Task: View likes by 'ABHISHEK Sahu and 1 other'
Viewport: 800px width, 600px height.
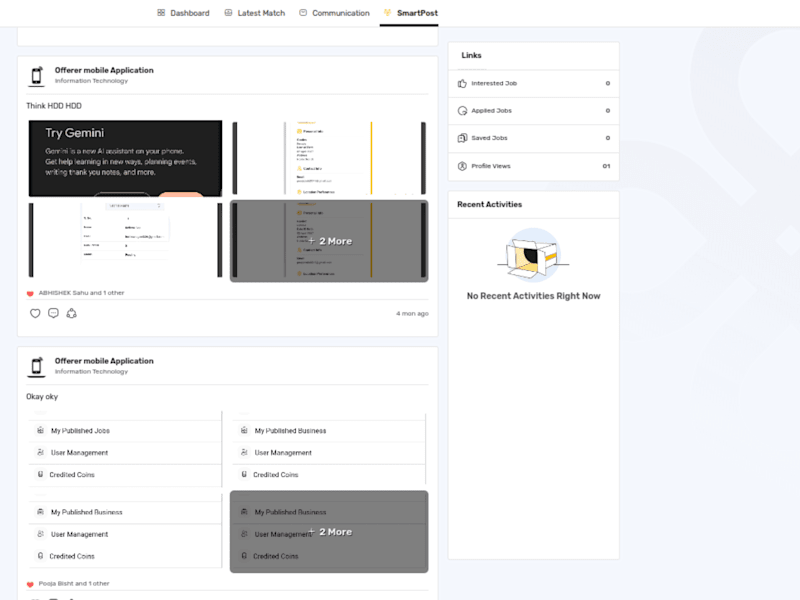Action: tap(81, 293)
